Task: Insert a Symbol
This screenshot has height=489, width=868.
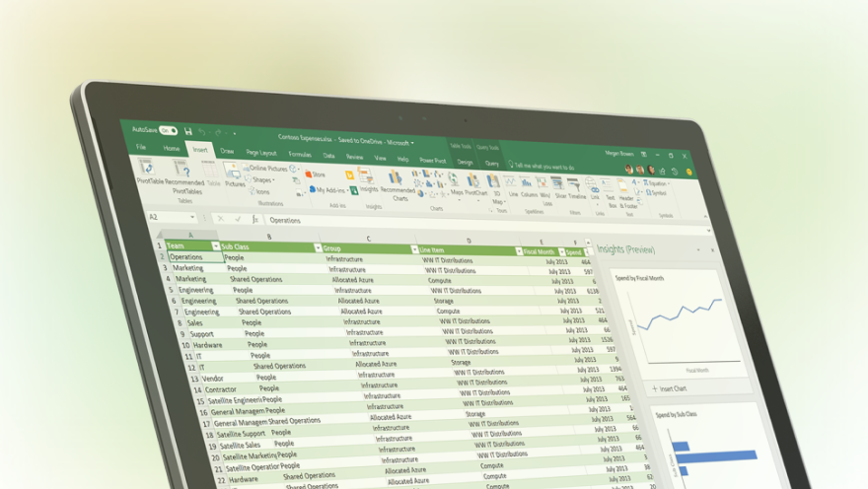Action: pyautogui.click(x=657, y=193)
